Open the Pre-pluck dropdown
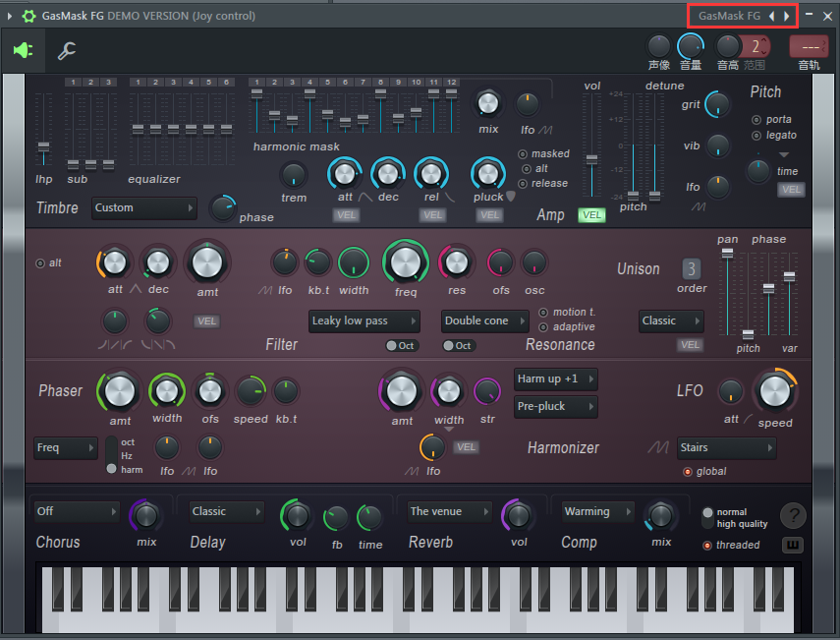The image size is (840, 640). (x=555, y=406)
